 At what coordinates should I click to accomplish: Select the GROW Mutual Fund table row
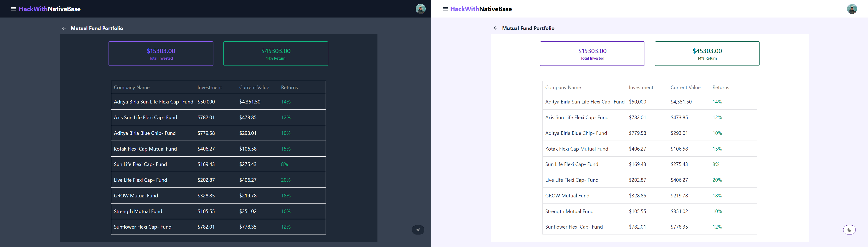tap(218, 195)
